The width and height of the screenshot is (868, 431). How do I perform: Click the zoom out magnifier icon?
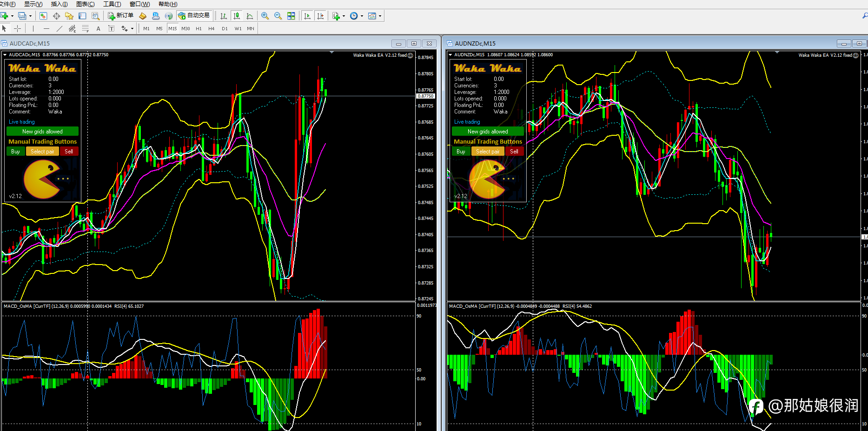pos(278,16)
